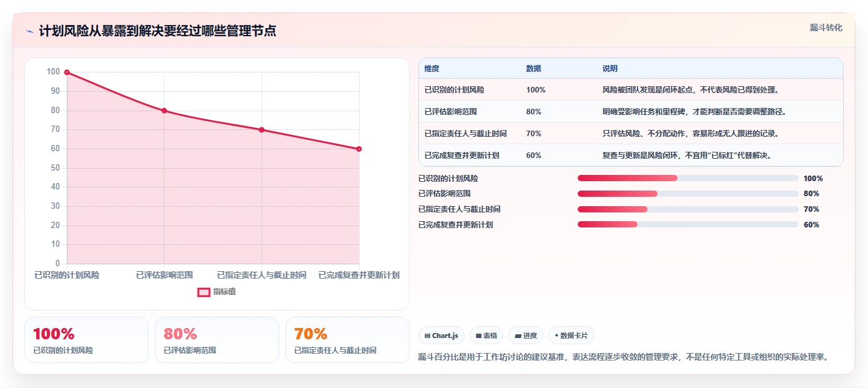868x388 pixels.
Task: Click the 已指定责任人与截止时间 progress bar
Action: [x=688, y=209]
